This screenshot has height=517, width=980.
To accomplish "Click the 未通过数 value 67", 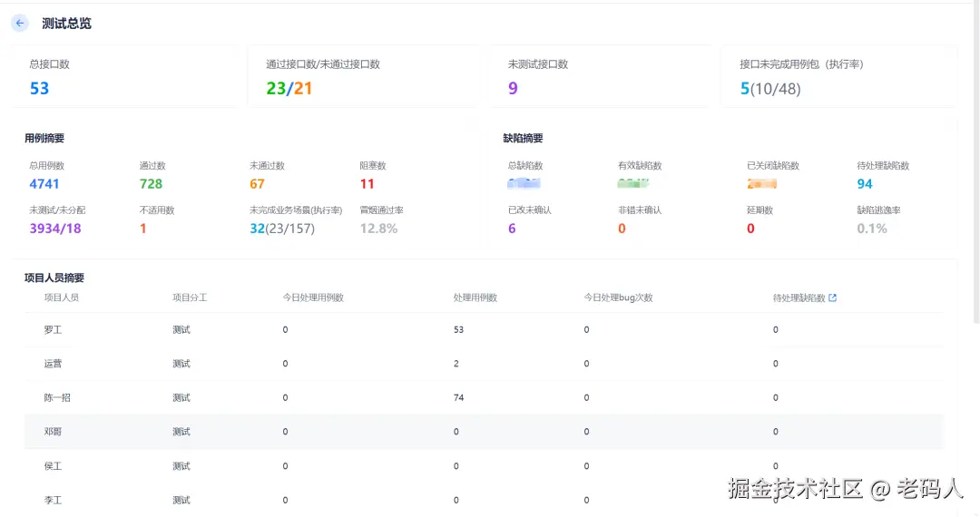I will [257, 184].
